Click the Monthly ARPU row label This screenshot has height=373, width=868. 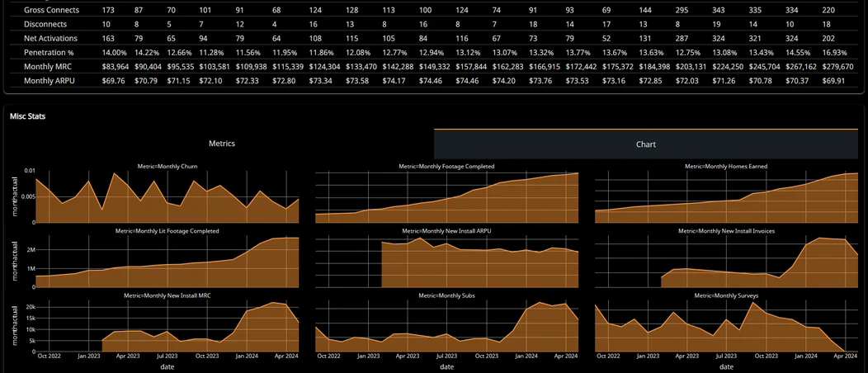click(x=48, y=80)
